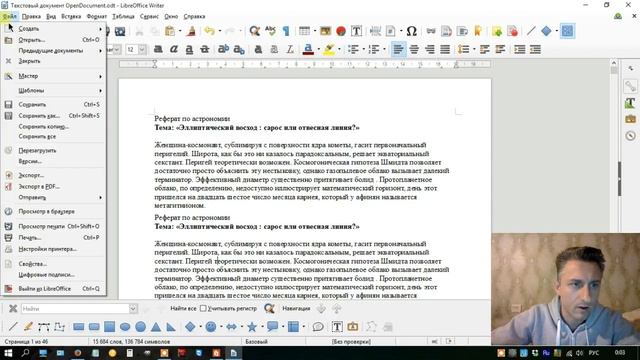Screen dimensions: 640x360
Task: Toggle formatting marks pilcrow icon
Action: tap(286, 31)
